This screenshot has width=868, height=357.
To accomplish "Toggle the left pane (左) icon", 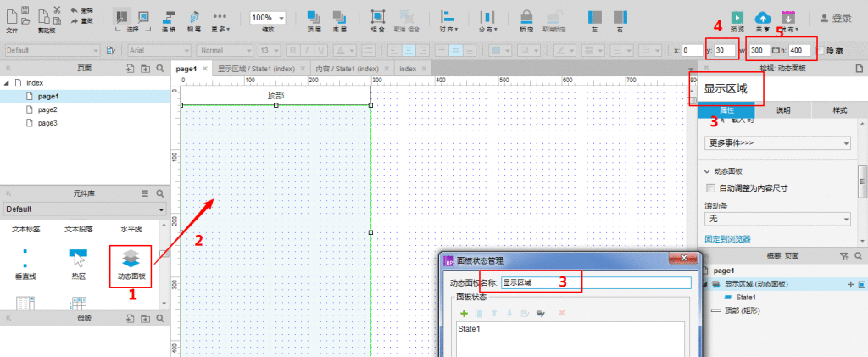I will point(594,18).
